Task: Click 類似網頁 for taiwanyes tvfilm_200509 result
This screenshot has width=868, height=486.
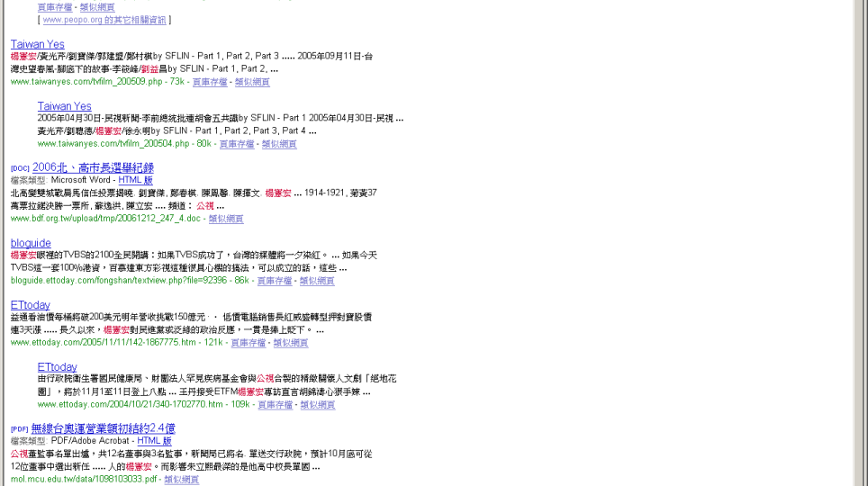Action: pos(252,82)
